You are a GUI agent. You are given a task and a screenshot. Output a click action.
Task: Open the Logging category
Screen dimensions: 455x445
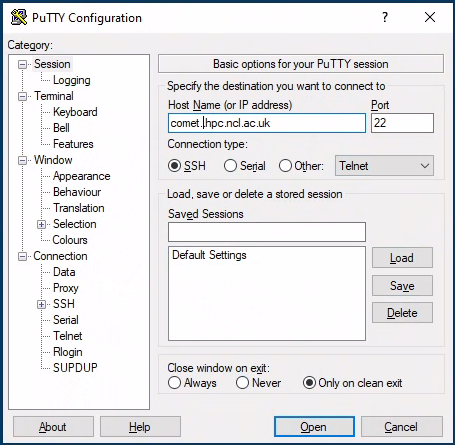coord(72,80)
